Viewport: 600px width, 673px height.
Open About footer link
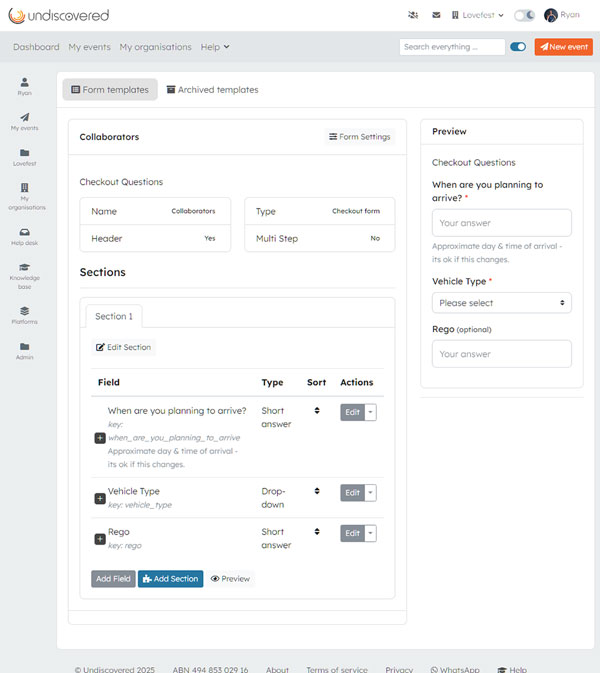(x=277, y=669)
